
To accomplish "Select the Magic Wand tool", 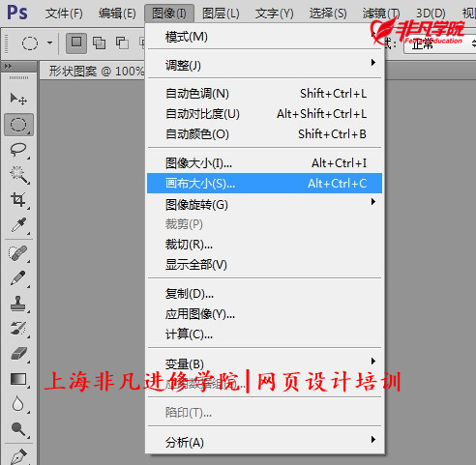I will click(18, 175).
